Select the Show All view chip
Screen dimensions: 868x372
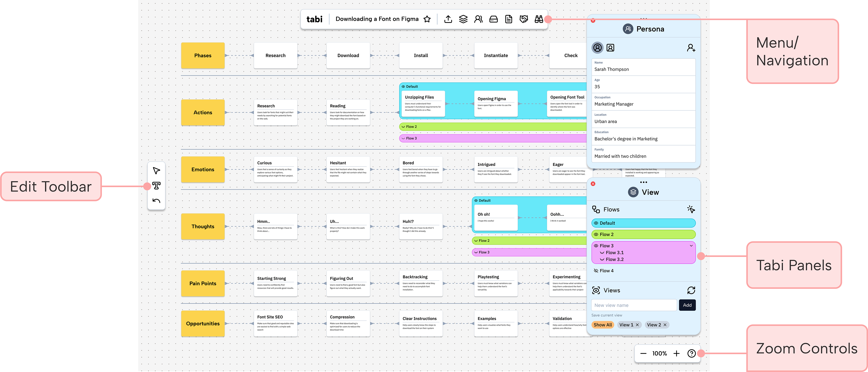(x=602, y=325)
